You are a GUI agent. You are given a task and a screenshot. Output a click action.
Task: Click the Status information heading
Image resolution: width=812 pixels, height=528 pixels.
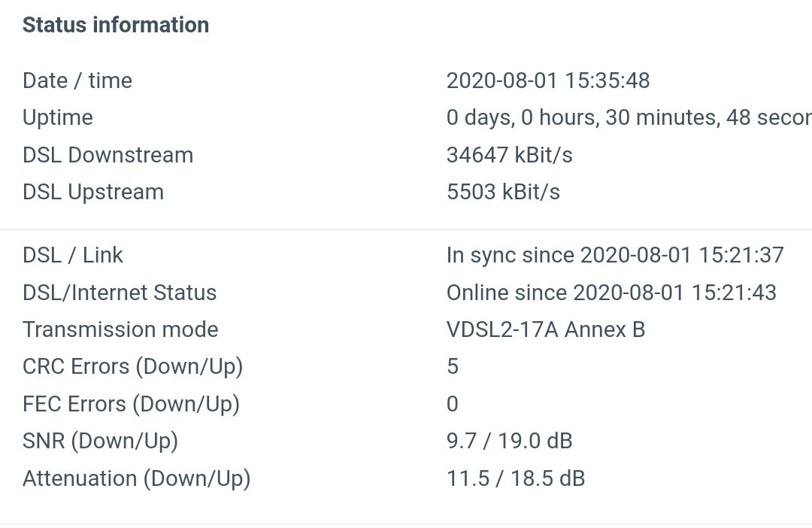(x=116, y=25)
